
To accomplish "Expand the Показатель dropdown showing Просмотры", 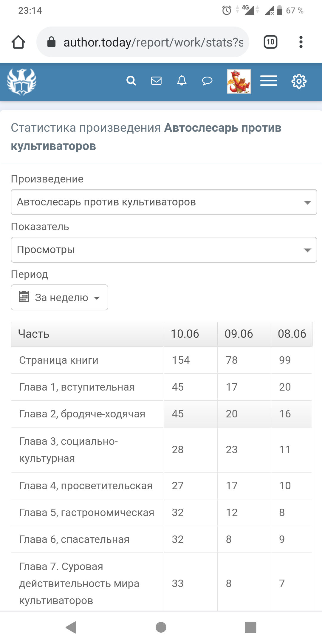I will [164, 250].
